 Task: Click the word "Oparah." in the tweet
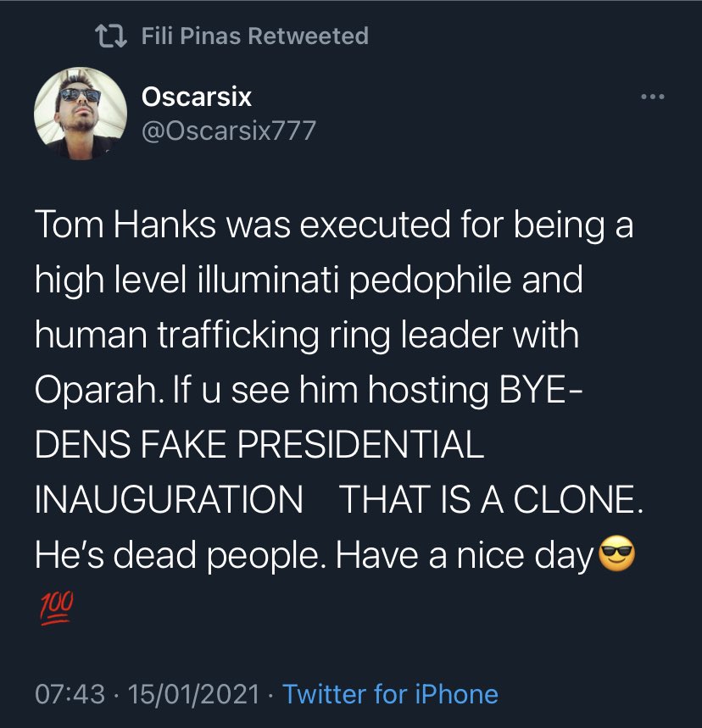[x=96, y=391]
